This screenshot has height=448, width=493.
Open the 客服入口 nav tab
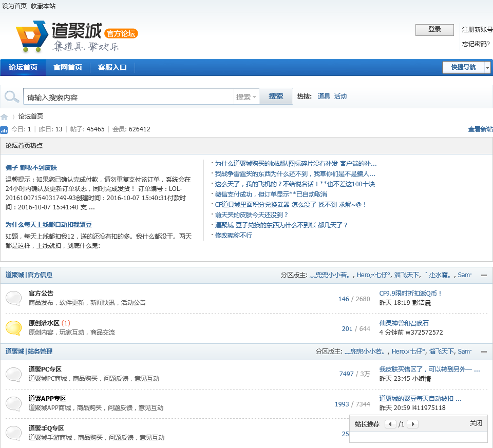(x=112, y=68)
